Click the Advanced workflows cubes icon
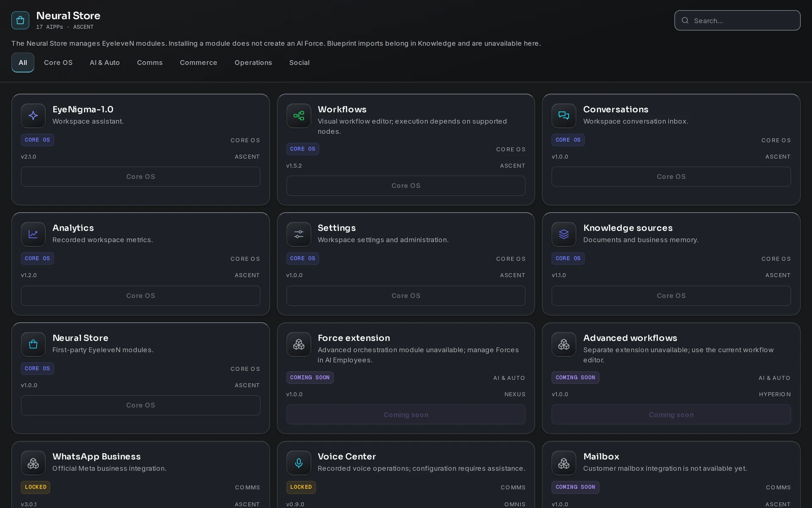 click(x=564, y=344)
